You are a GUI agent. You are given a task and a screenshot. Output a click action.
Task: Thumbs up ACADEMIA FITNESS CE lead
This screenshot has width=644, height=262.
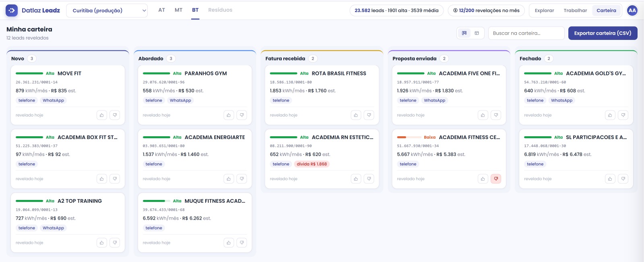click(483, 179)
